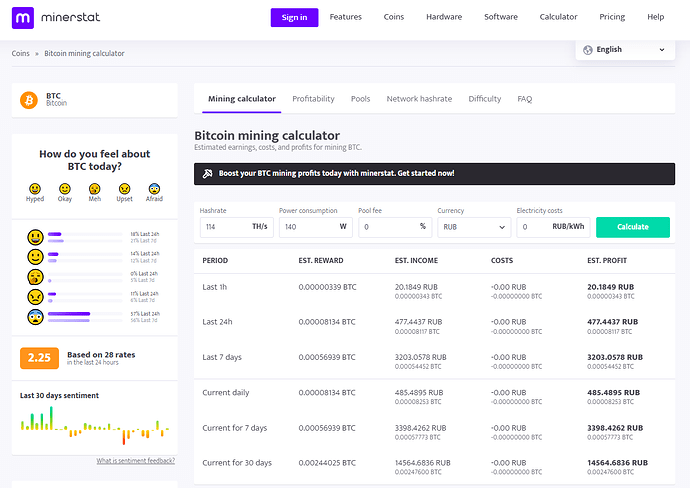The height and width of the screenshot is (488, 690).
Task: Expand the RUB currency dropdown
Action: point(474,227)
